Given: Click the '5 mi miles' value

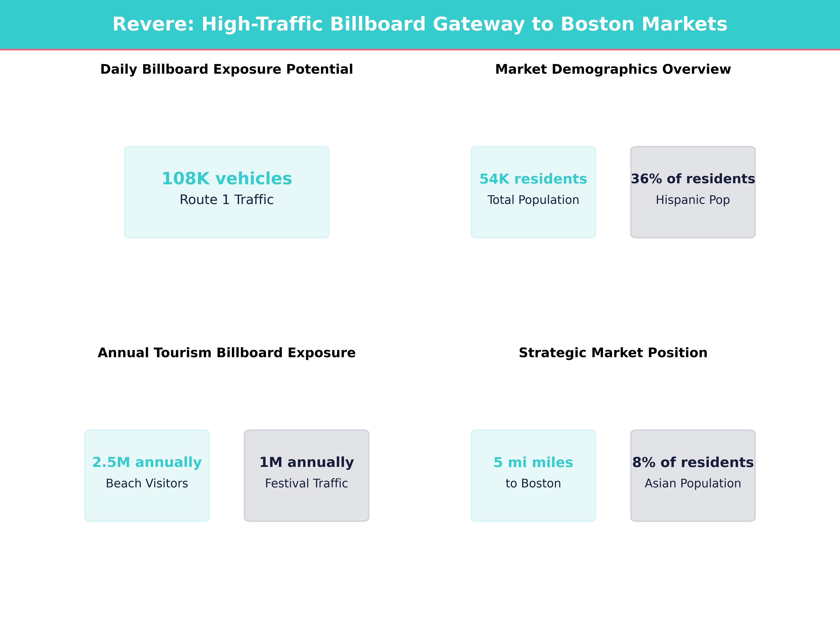Looking at the screenshot, I should [x=533, y=463].
